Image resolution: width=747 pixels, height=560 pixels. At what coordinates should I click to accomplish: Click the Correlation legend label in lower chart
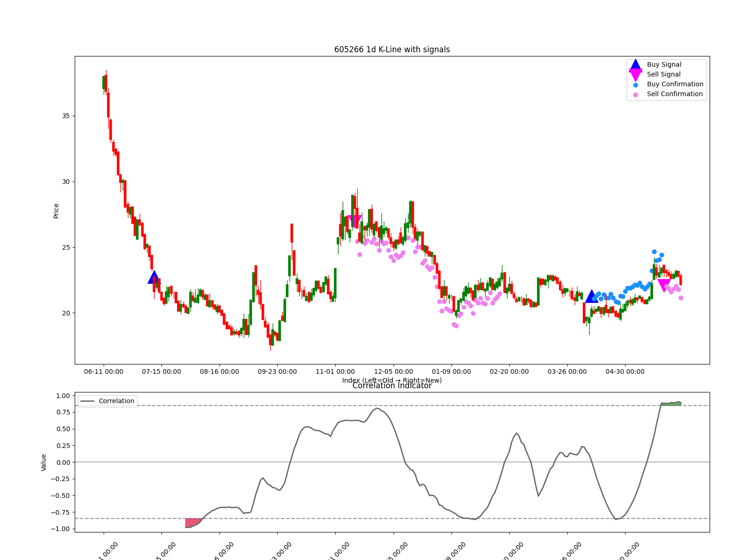click(116, 401)
